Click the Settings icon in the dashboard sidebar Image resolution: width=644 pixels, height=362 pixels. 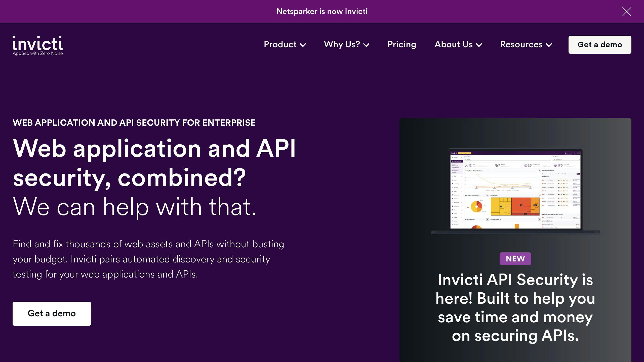[x=453, y=221]
